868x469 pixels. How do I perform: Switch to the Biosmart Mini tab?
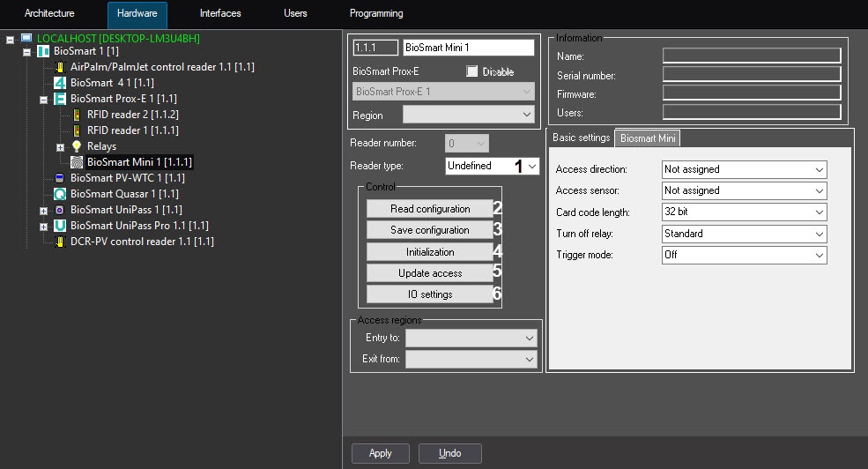(648, 138)
